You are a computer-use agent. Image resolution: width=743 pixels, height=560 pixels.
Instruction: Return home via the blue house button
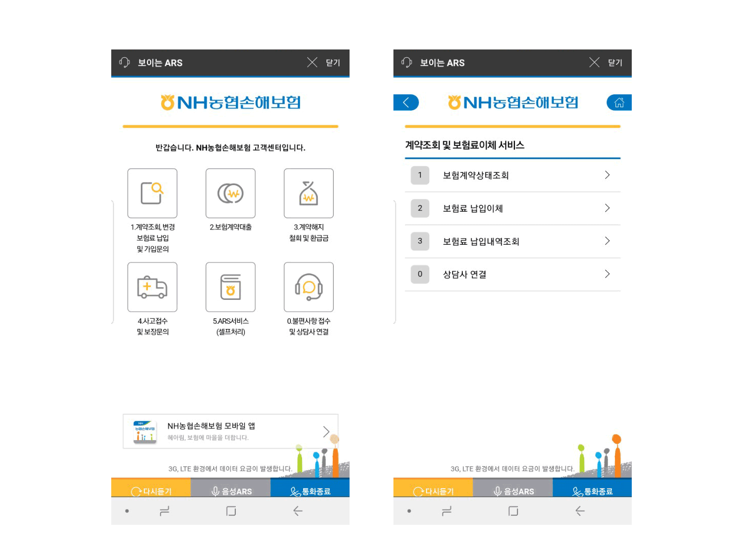(x=619, y=103)
